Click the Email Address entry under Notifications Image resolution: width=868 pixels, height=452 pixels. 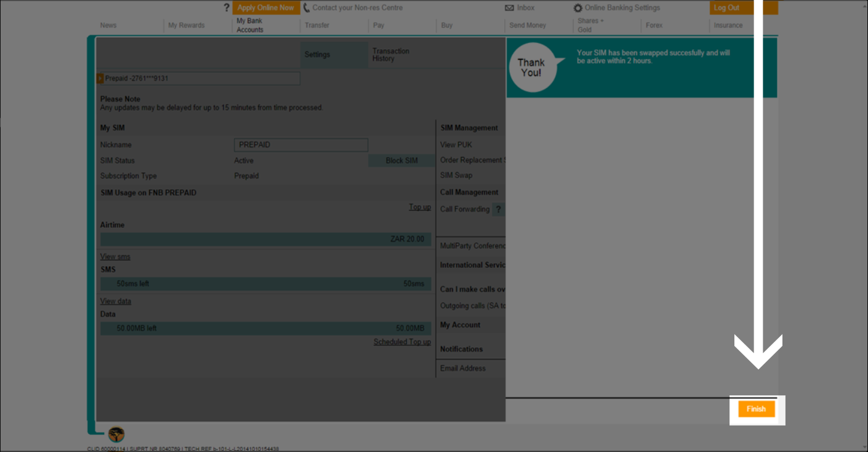click(463, 368)
